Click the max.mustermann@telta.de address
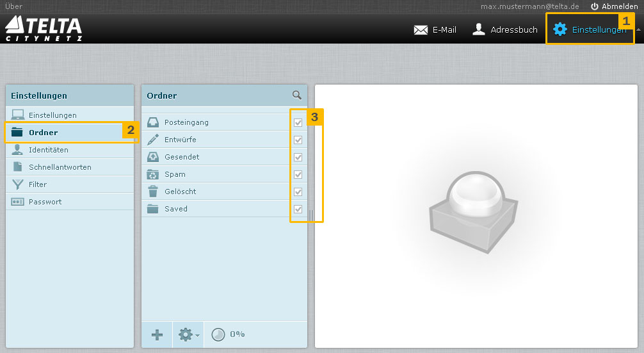Viewport: 644px width, 353px height. pyautogui.click(x=530, y=6)
